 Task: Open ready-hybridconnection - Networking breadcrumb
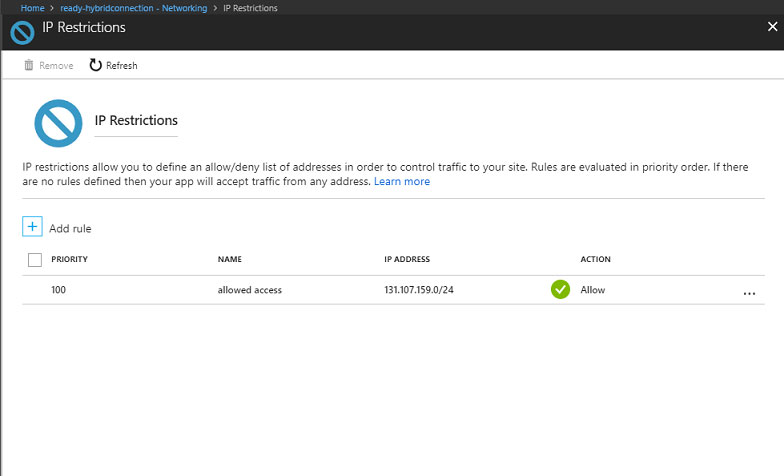pyautogui.click(x=134, y=8)
